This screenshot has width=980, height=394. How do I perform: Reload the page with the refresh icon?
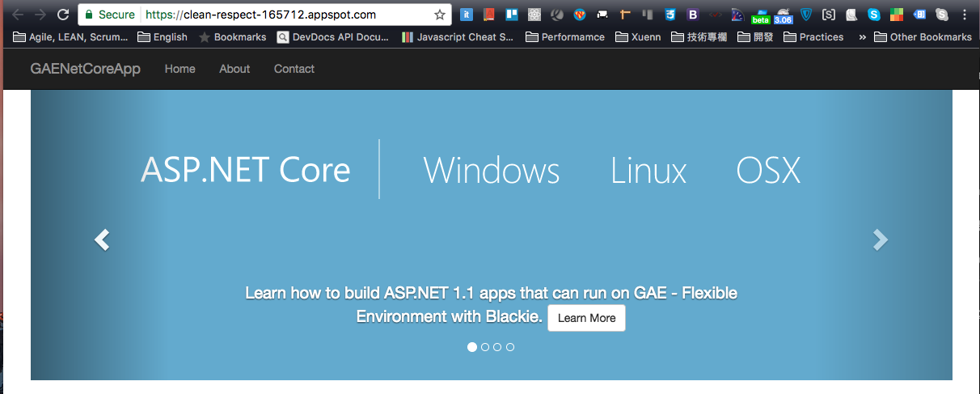tap(62, 15)
